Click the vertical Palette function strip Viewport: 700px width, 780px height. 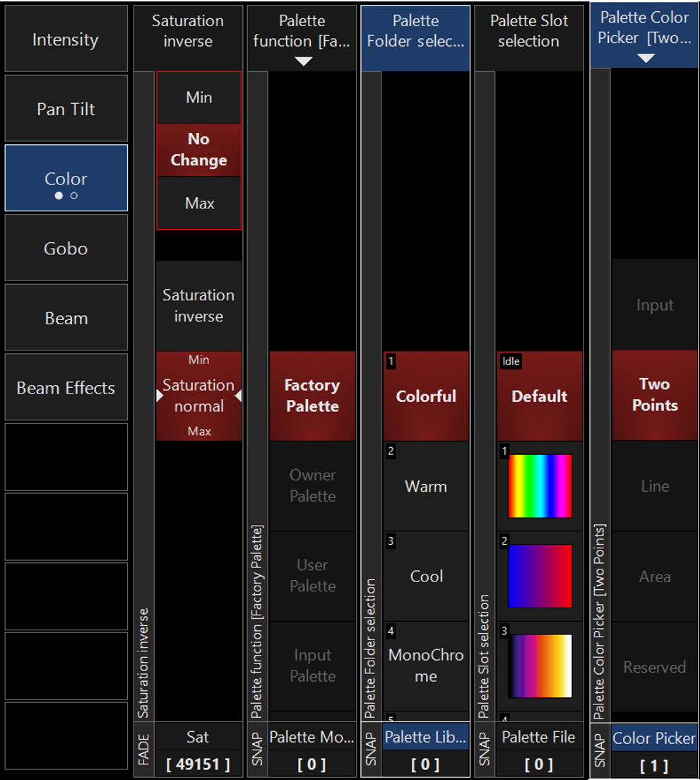point(257,396)
